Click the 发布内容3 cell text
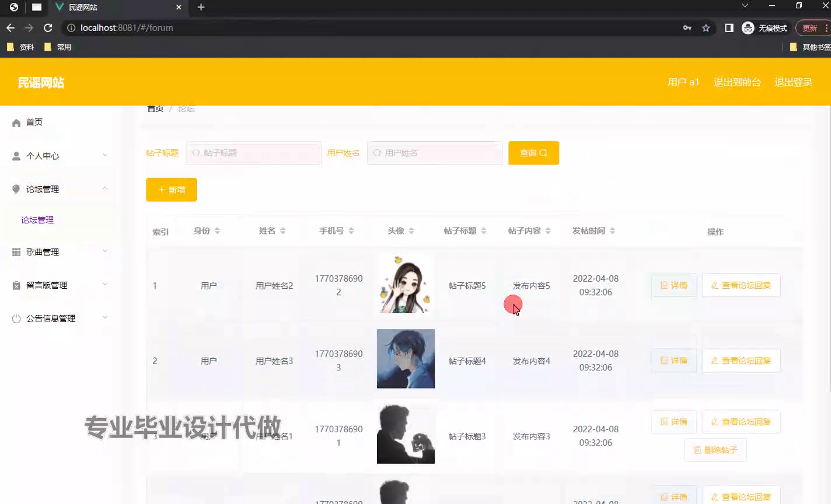This screenshot has height=504, width=831. [531, 436]
